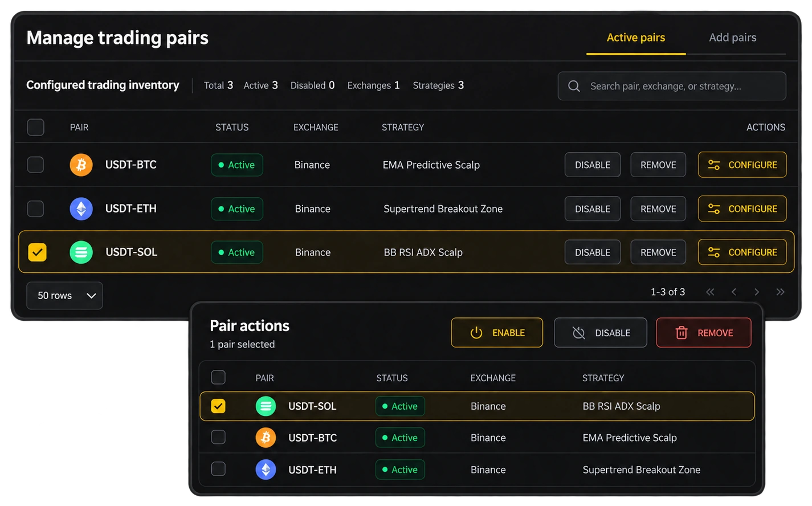Click 'BB RSI ADX Scalp' in main table
Viewport: 812px width, 506px height.
[423, 252]
